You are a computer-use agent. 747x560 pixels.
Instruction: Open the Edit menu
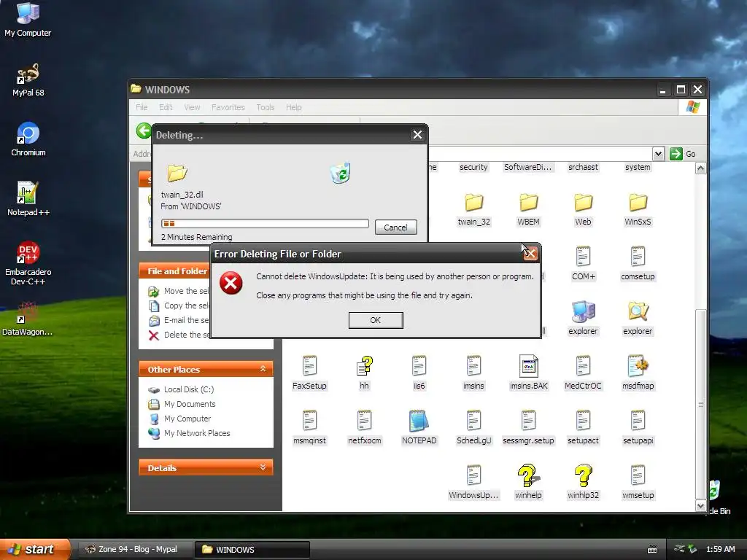(x=166, y=107)
